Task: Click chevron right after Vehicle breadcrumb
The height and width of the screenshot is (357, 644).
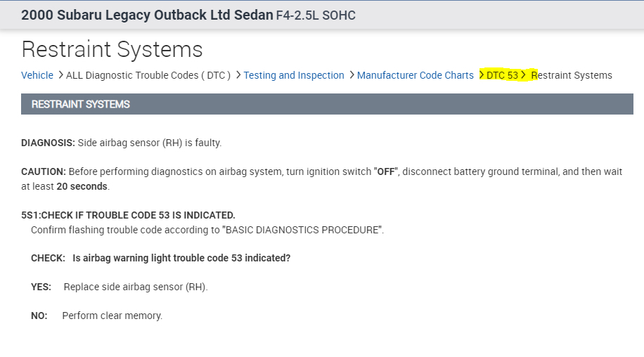Action: point(60,75)
